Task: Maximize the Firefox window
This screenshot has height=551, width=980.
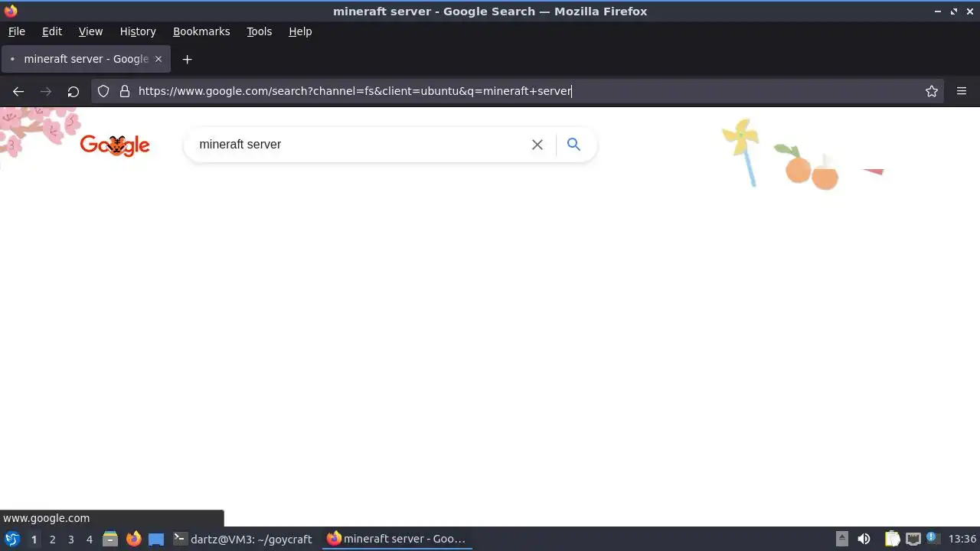Action: coord(954,11)
